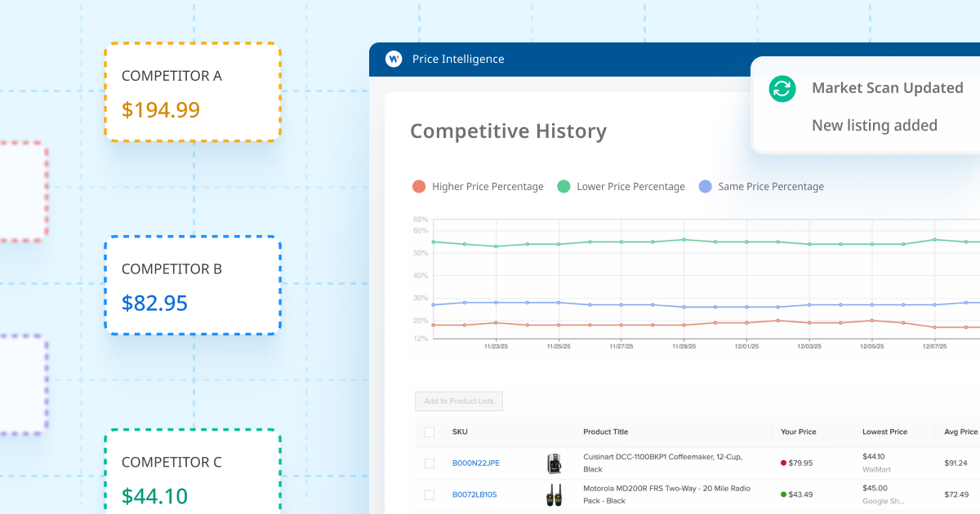The image size is (980, 514).
Task: Click the Price Intelligence W logo icon
Action: tap(394, 59)
